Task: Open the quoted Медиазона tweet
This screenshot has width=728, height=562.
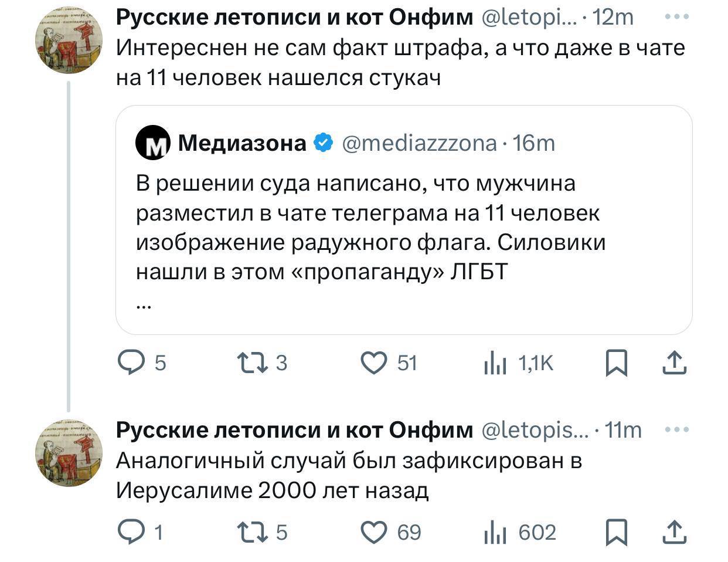Action: [x=370, y=228]
